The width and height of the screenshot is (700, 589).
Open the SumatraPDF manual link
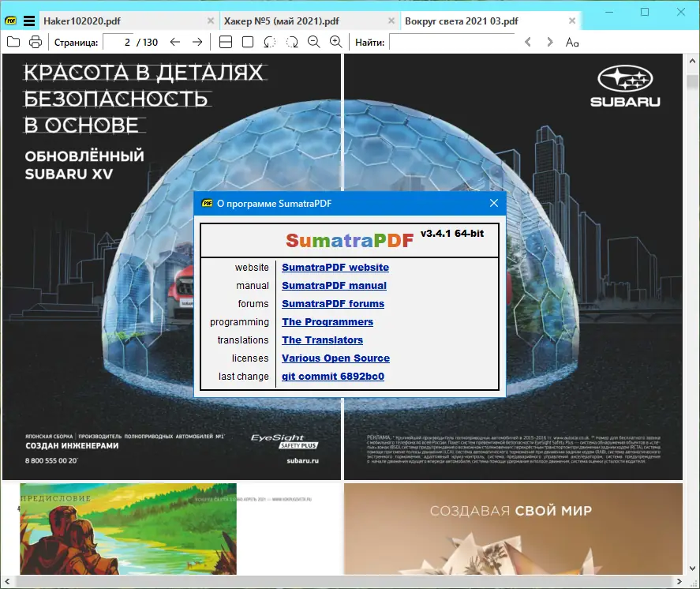[335, 285]
